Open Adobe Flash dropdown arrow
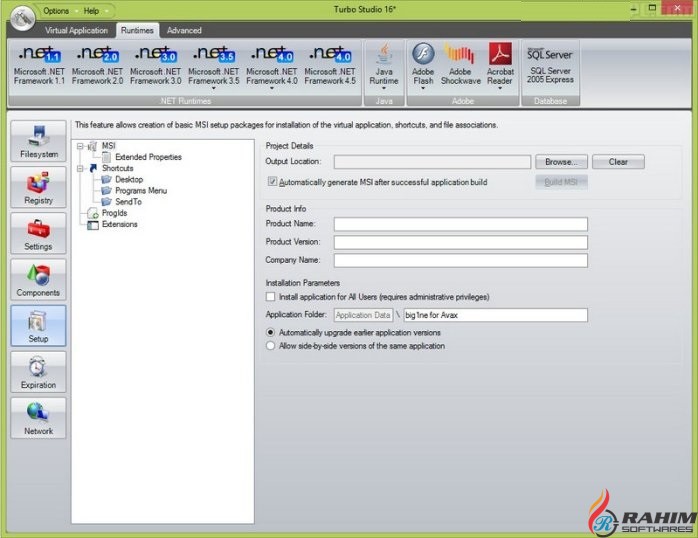Image resolution: width=698 pixels, height=538 pixels. [423, 89]
